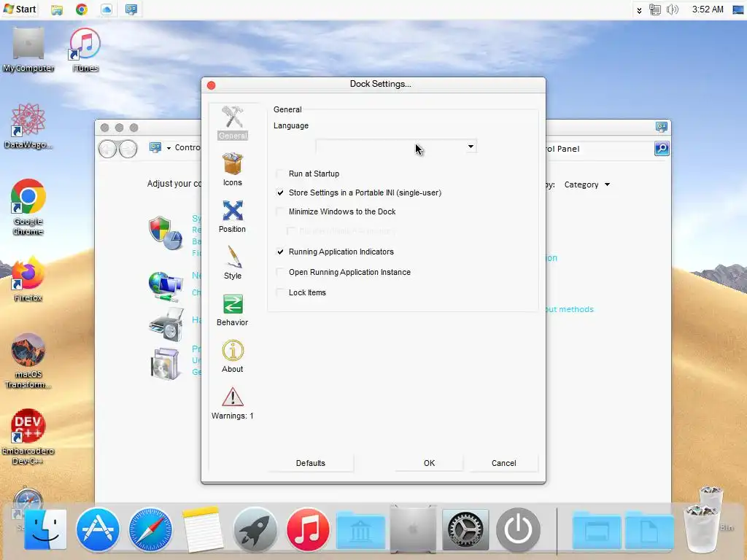Open the Icons settings section
Image resolution: width=747 pixels, height=560 pixels.
click(233, 169)
